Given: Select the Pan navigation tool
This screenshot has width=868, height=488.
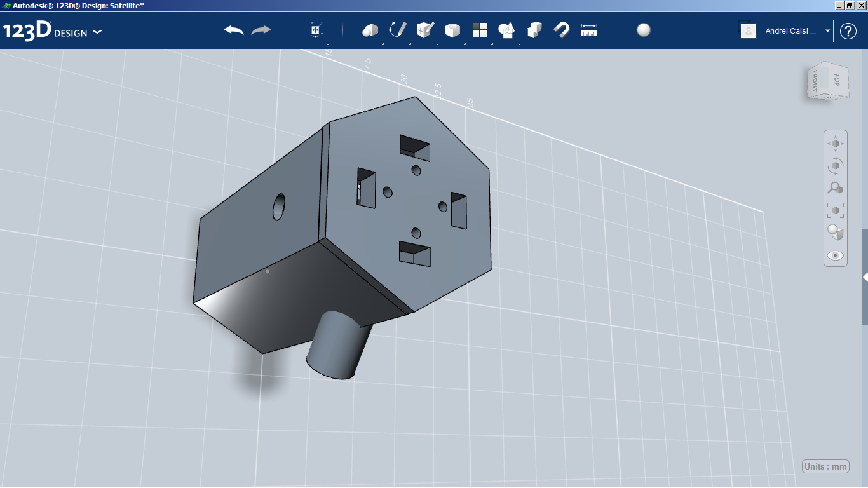Looking at the screenshot, I should click(836, 144).
